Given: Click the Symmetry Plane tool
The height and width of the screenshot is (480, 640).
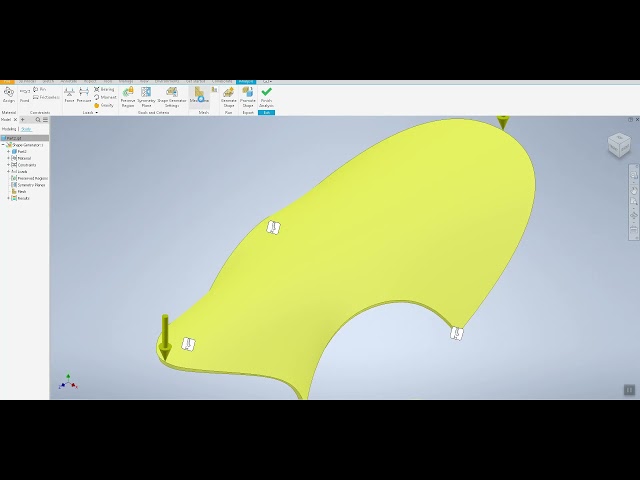Looking at the screenshot, I should tap(146, 97).
